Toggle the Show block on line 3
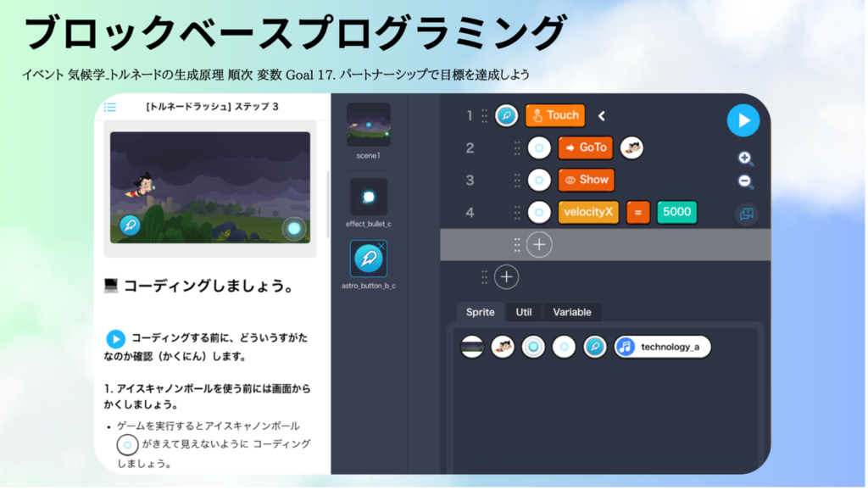 pos(587,179)
